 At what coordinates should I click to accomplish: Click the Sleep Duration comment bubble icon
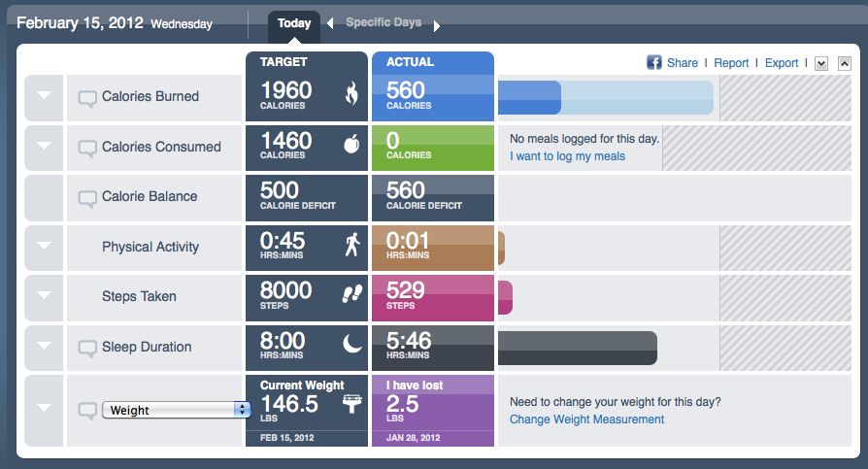click(87, 348)
